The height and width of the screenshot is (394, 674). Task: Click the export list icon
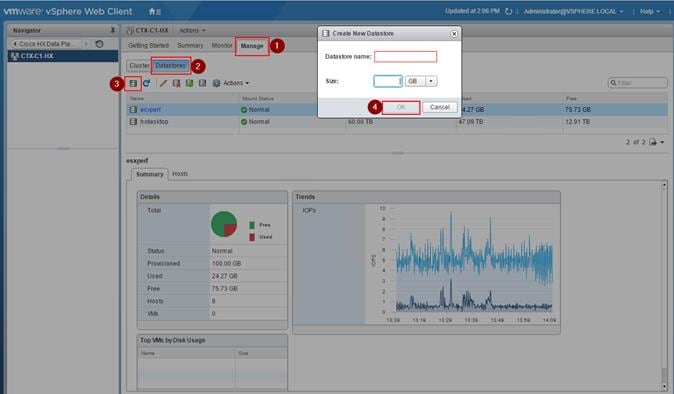point(653,142)
